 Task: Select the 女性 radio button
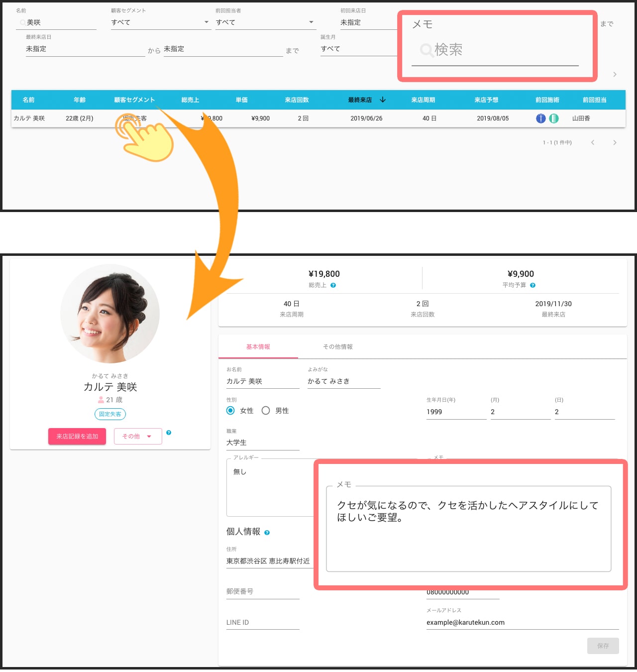pos(230,411)
